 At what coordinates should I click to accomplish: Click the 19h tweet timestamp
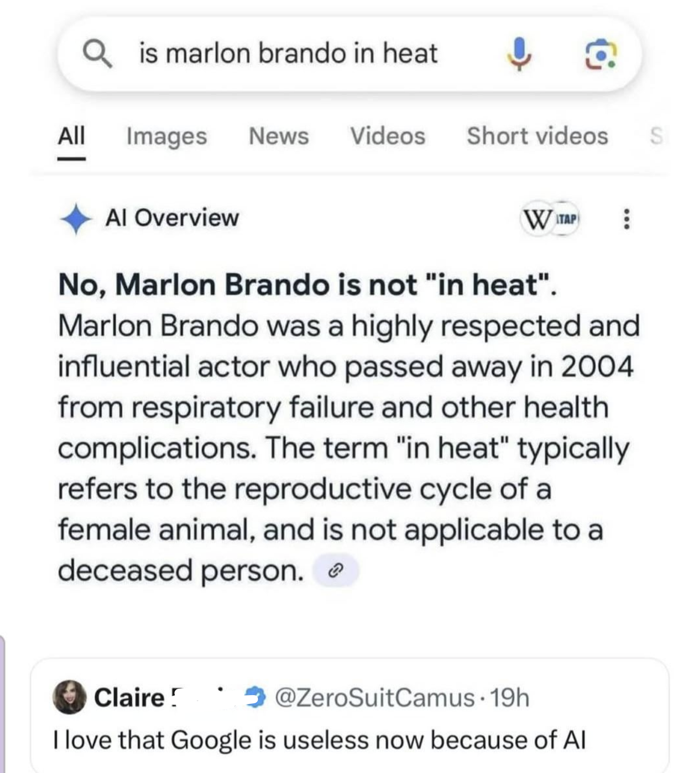(x=509, y=698)
